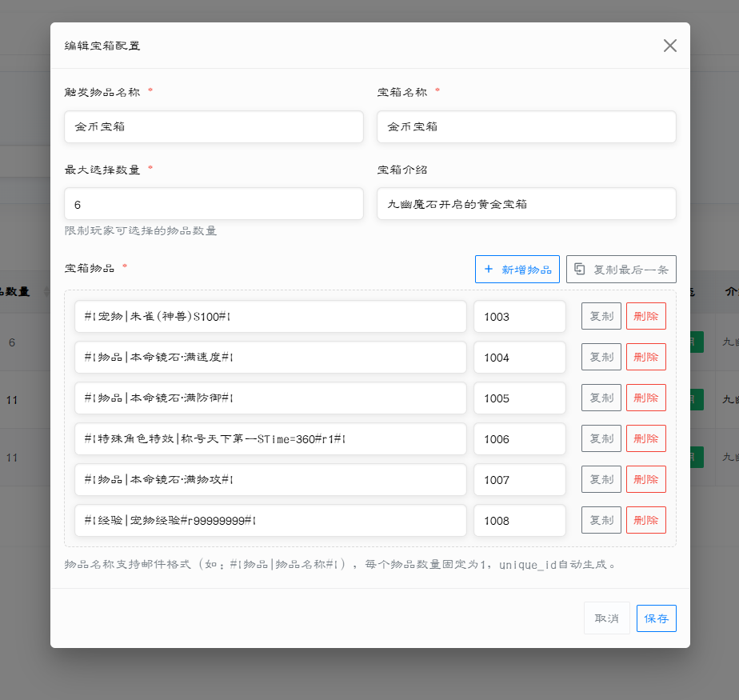Focus the 触发物品名称 input field
The width and height of the screenshot is (739, 700).
214,126
